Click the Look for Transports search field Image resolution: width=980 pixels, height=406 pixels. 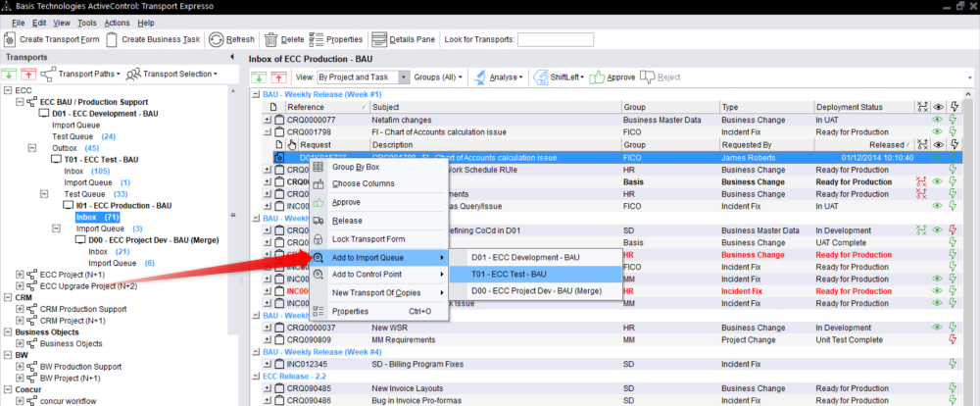click(555, 39)
